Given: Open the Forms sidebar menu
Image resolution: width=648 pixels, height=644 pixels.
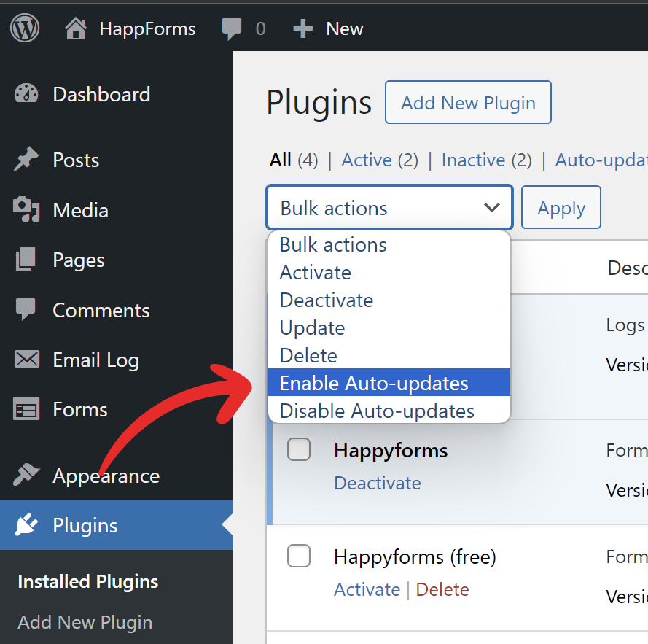Looking at the screenshot, I should [x=117, y=409].
